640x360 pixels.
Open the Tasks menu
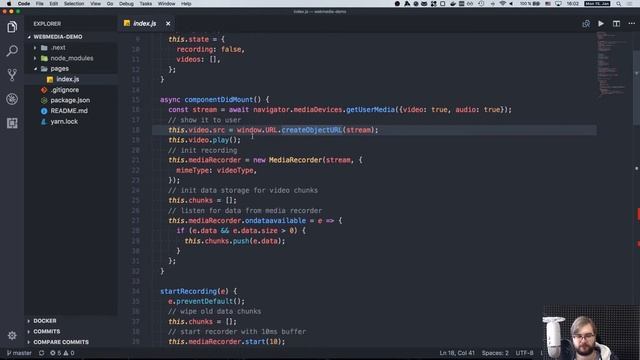point(146,4)
